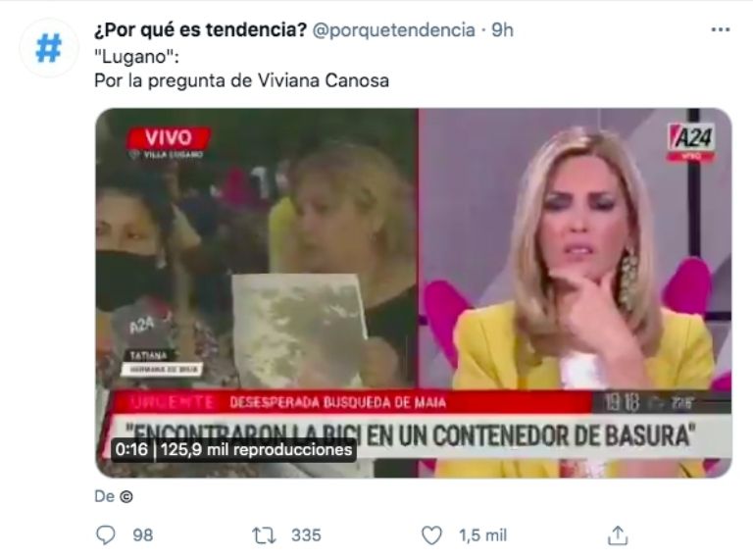This screenshot has height=560, width=753.
Task: Click the "Lugano" text line
Action: 136,57
